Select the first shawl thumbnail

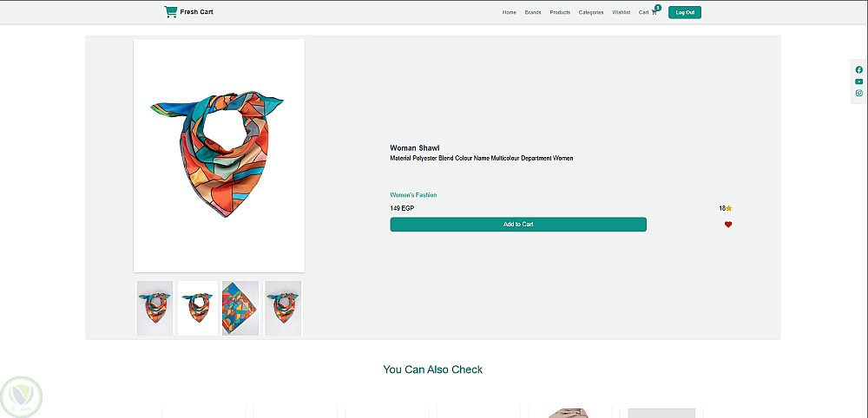[x=155, y=308]
